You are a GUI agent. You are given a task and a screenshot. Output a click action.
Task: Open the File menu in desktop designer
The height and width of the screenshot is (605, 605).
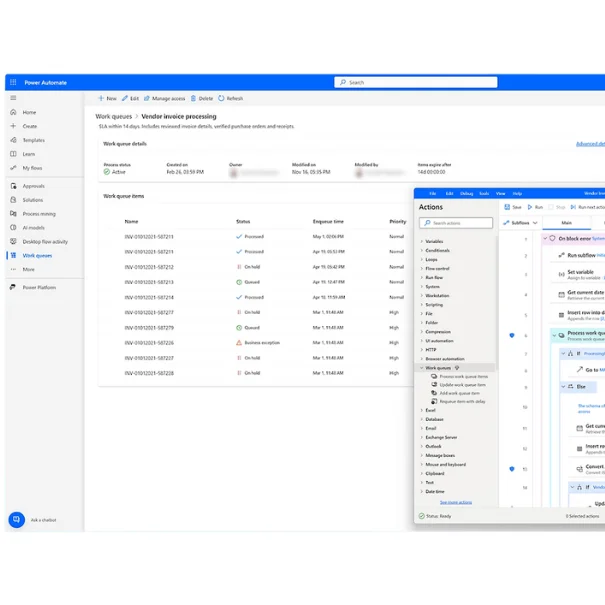pyautogui.click(x=433, y=193)
